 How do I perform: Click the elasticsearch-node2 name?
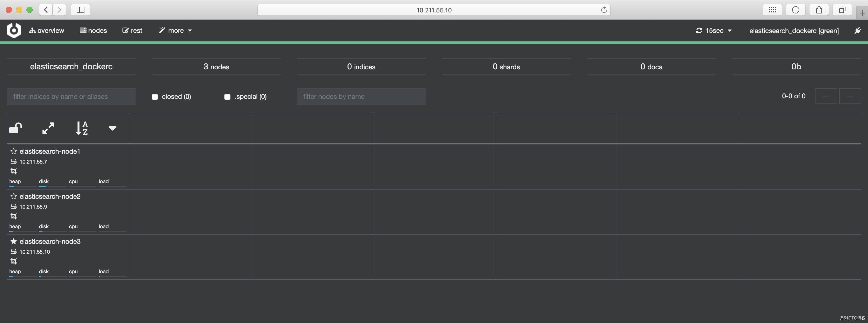[x=50, y=197]
